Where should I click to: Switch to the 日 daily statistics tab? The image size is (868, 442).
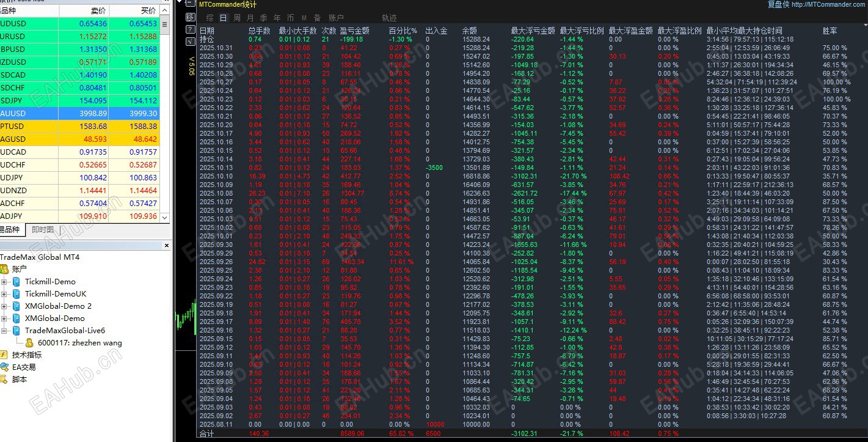224,18
